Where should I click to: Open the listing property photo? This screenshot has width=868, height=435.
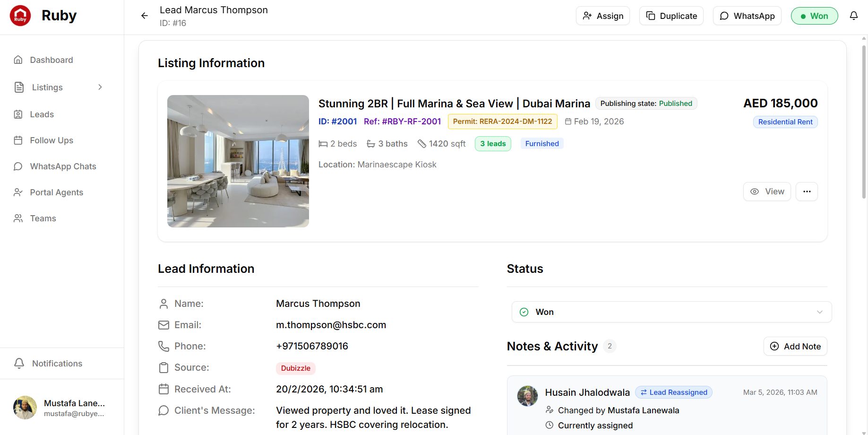tap(238, 161)
